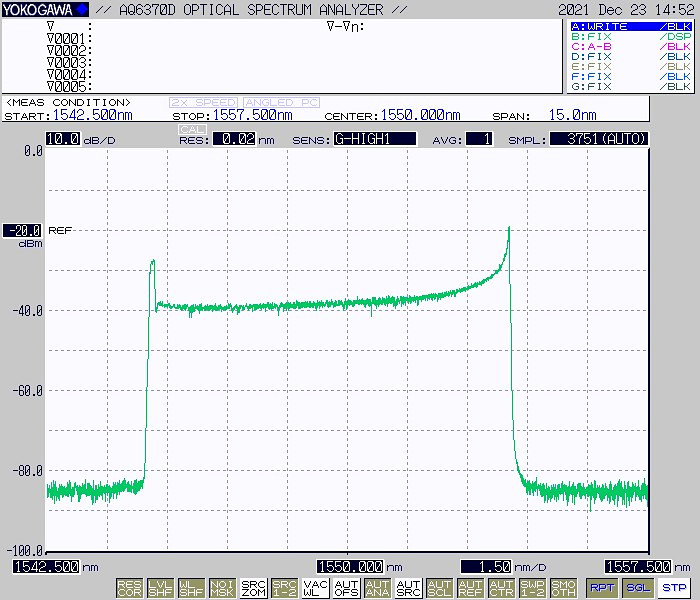Image resolution: width=700 pixels, height=600 pixels.
Task: Click the VAC WL wavelength indicator
Action: click(x=315, y=588)
